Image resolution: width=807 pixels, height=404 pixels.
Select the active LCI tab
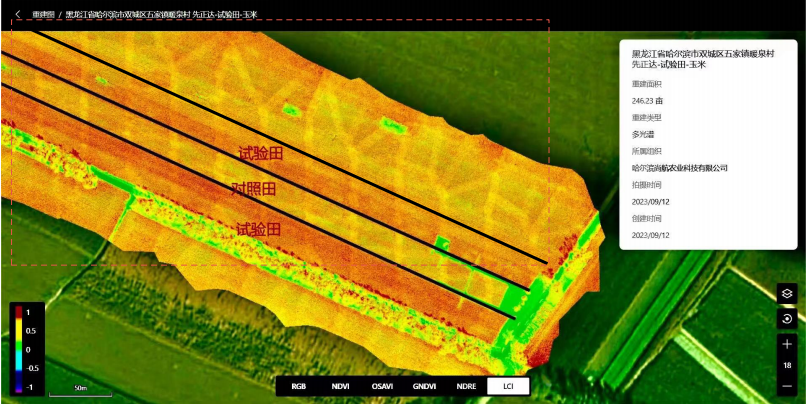pos(508,386)
